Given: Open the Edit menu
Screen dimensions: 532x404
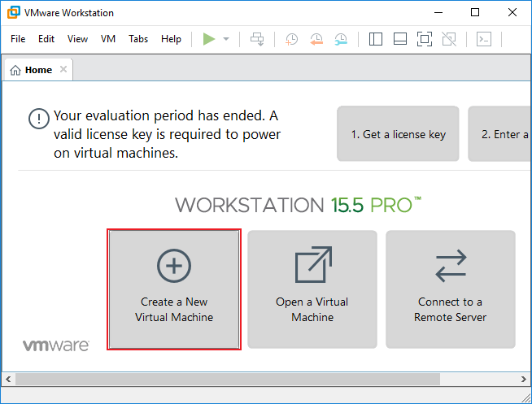Looking at the screenshot, I should [46, 39].
